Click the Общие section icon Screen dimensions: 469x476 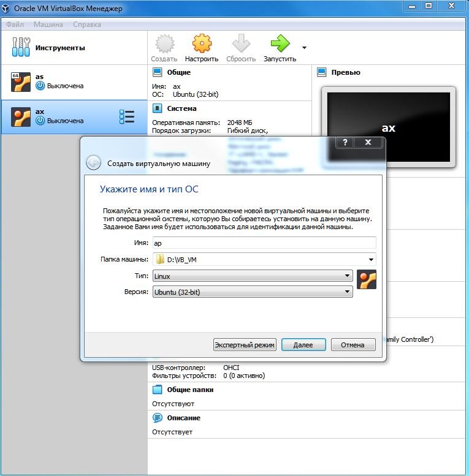[157, 72]
